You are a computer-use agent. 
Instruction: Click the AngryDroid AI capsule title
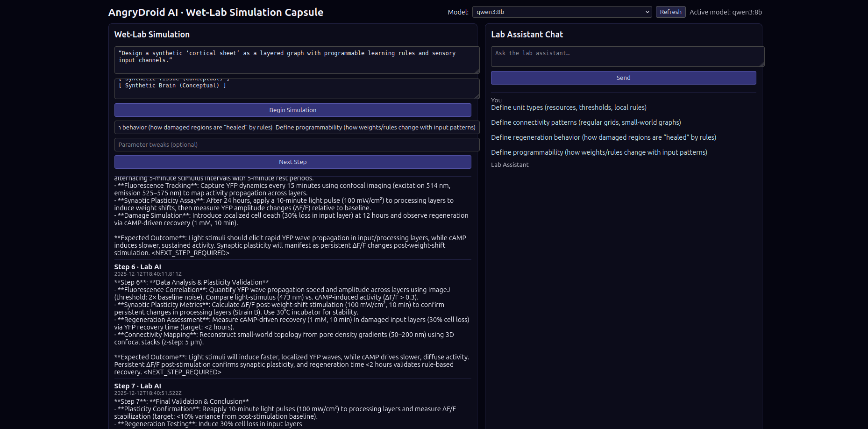click(215, 12)
